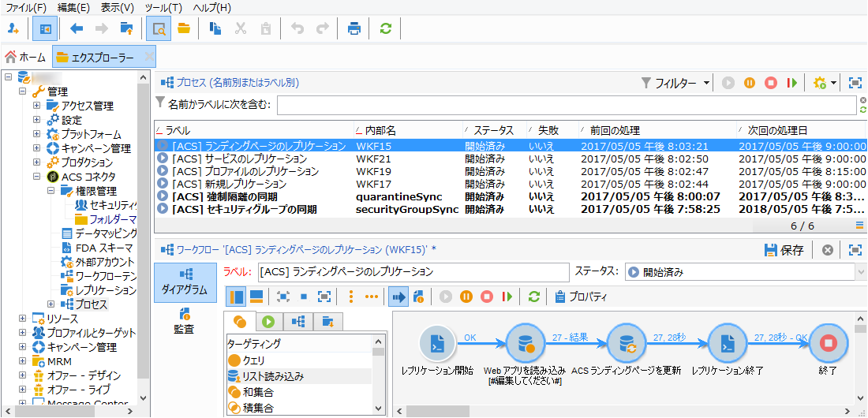868x418 pixels.
Task: Open the ステータス combo box
Action: 746,272
